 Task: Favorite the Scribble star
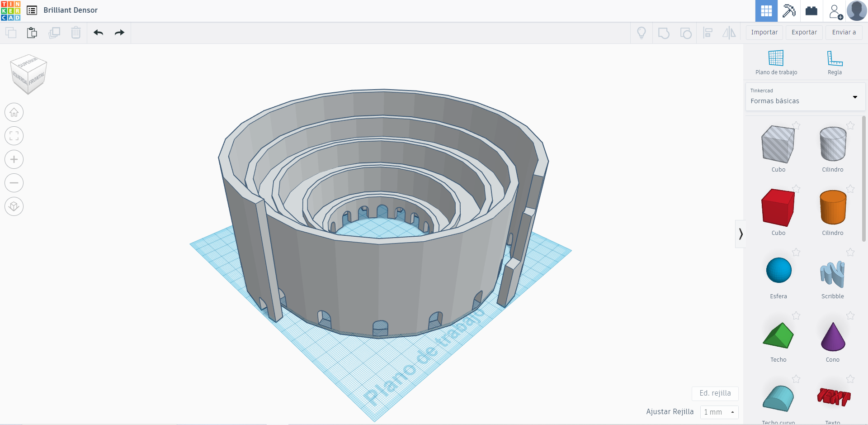pos(850,252)
